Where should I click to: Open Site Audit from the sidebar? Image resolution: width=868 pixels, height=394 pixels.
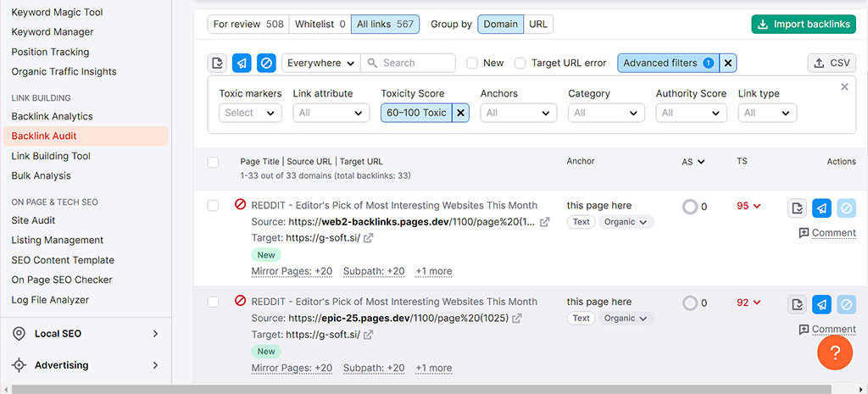[x=33, y=220]
